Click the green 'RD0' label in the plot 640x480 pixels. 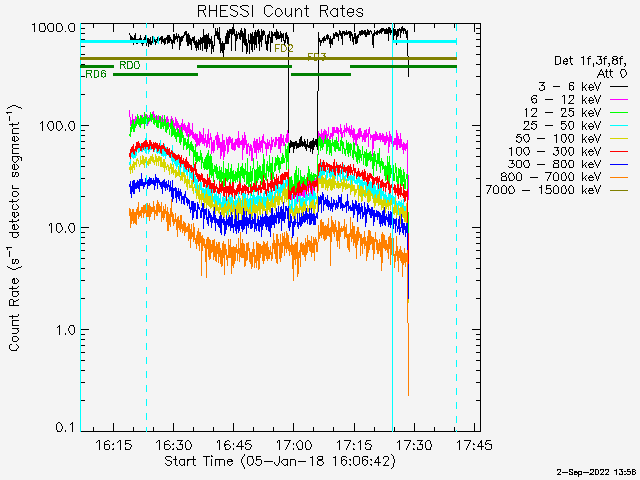[x=130, y=65]
